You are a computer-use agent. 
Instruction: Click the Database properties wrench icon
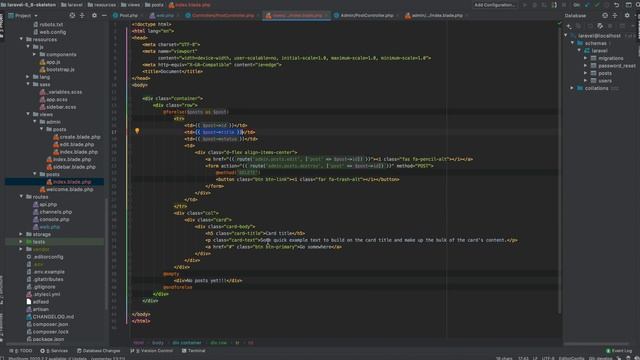(600, 26)
